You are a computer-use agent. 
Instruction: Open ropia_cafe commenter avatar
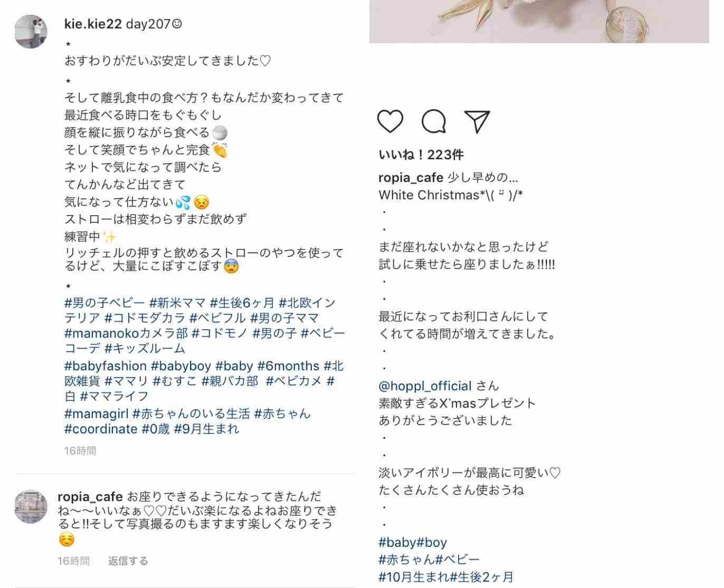point(31,507)
